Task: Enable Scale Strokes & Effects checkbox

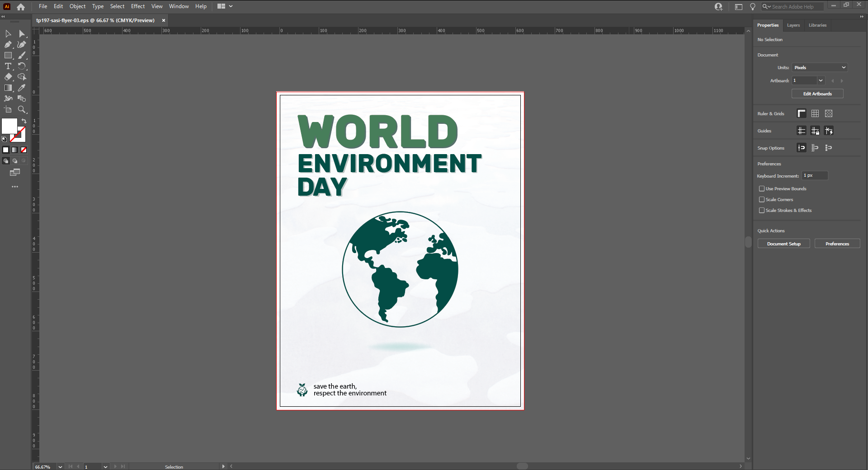Action: pos(762,210)
